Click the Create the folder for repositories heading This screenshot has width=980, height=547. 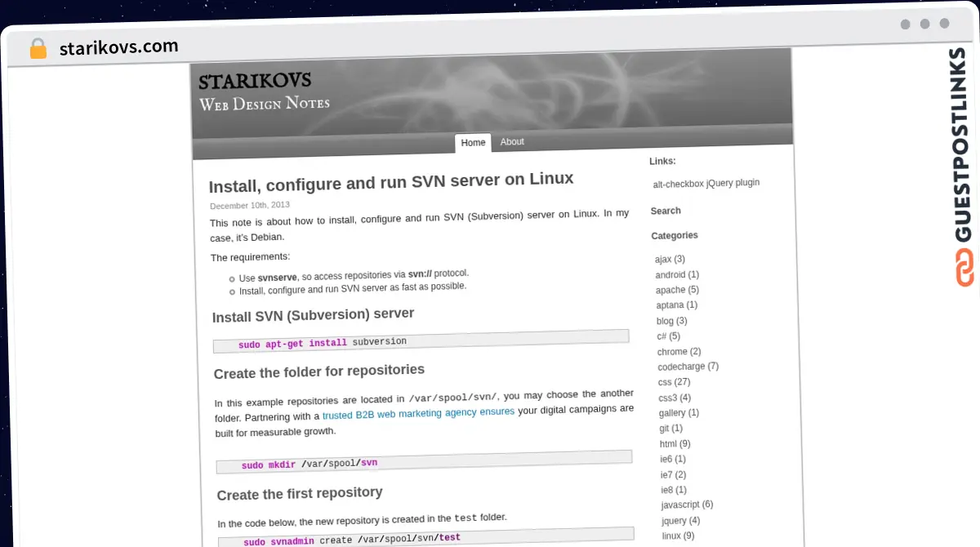coord(319,371)
